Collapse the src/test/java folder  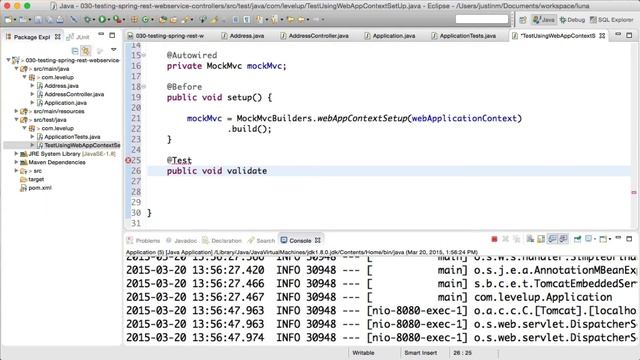[x=16, y=120]
